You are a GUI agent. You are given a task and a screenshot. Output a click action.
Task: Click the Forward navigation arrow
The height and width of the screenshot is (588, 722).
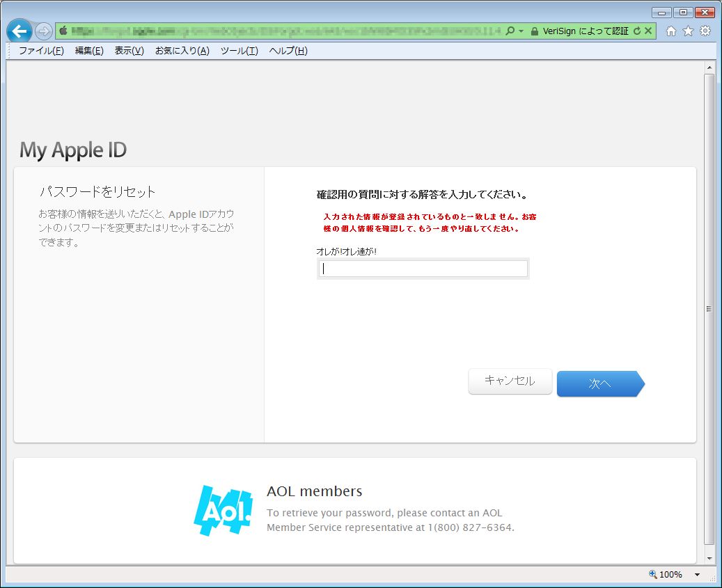(44, 31)
